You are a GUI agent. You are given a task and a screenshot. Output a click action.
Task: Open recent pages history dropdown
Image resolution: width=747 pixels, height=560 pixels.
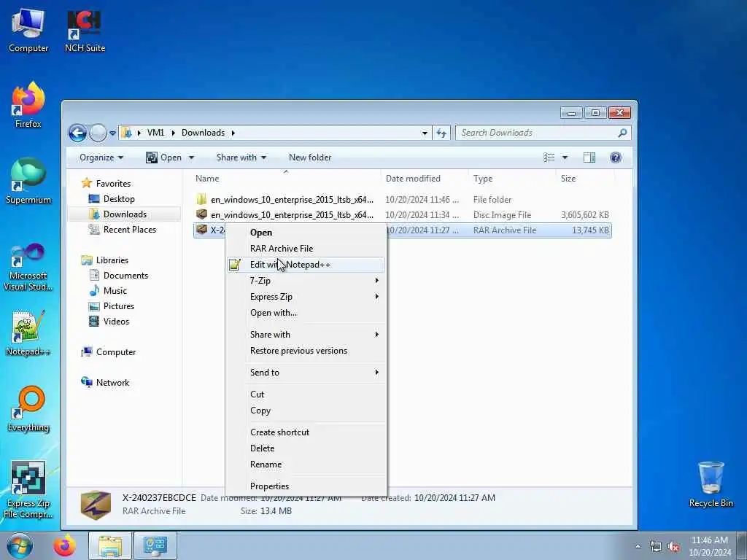(112, 133)
